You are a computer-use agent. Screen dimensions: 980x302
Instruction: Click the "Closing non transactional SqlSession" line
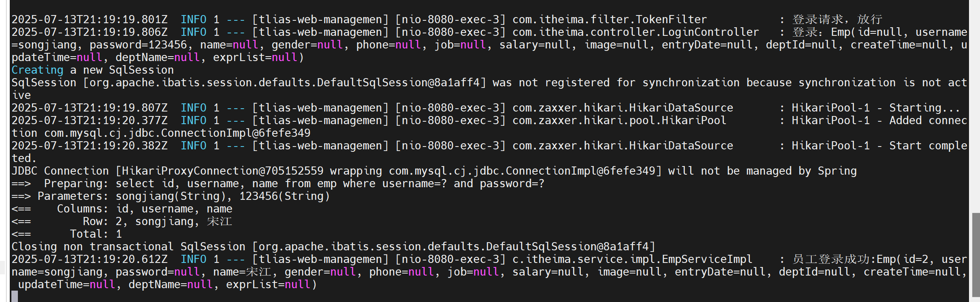pos(333,247)
